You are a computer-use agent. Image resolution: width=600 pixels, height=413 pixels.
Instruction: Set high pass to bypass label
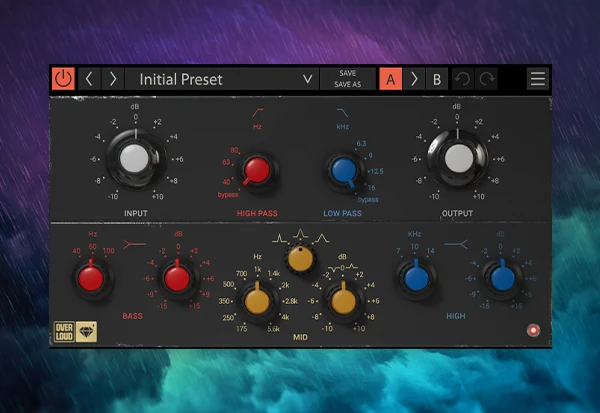(228, 195)
